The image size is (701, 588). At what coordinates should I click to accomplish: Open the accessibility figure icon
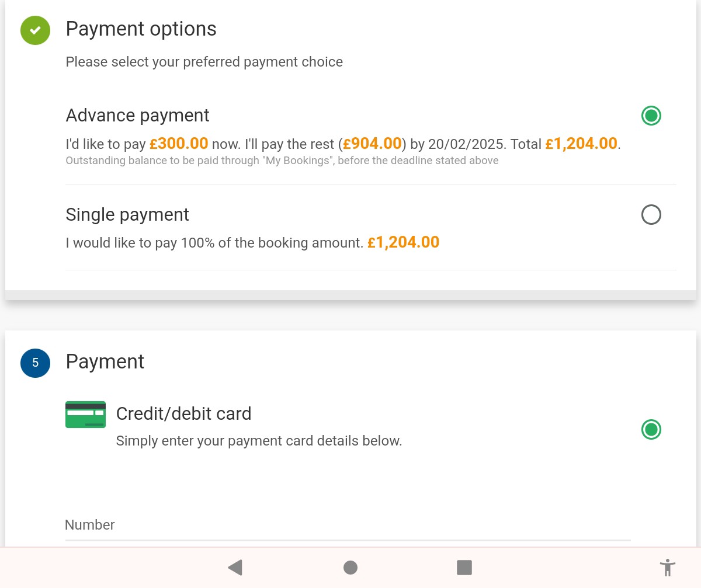tap(667, 567)
